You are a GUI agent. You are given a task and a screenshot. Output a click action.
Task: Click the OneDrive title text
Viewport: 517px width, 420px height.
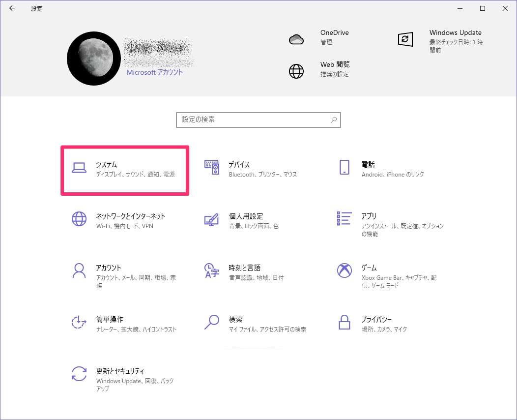click(334, 32)
